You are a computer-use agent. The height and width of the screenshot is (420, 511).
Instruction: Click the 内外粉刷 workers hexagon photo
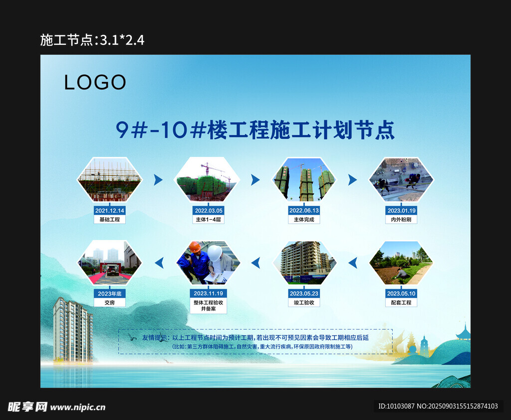tap(401, 180)
